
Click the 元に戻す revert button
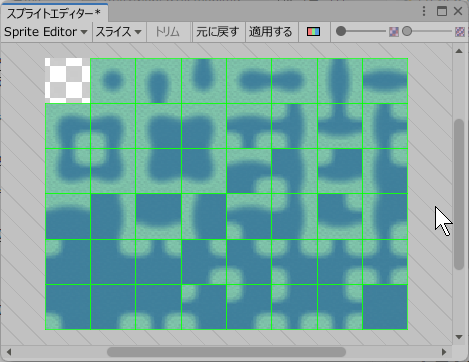218,32
